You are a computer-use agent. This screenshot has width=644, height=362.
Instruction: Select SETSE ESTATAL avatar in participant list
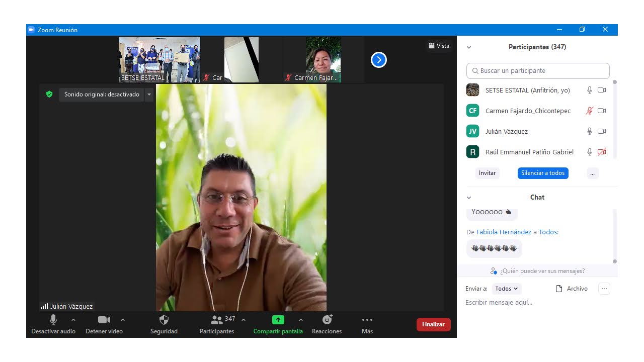click(x=472, y=90)
